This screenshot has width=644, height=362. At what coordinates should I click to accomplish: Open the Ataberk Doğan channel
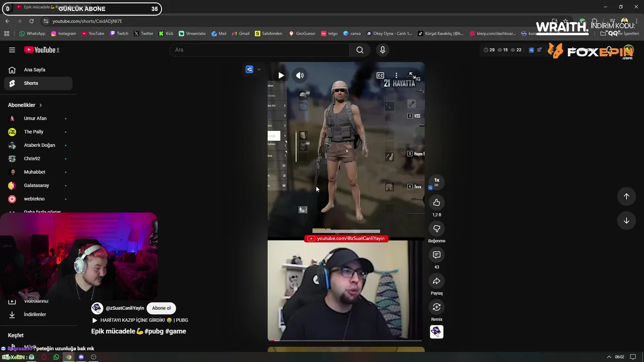pos(38,145)
